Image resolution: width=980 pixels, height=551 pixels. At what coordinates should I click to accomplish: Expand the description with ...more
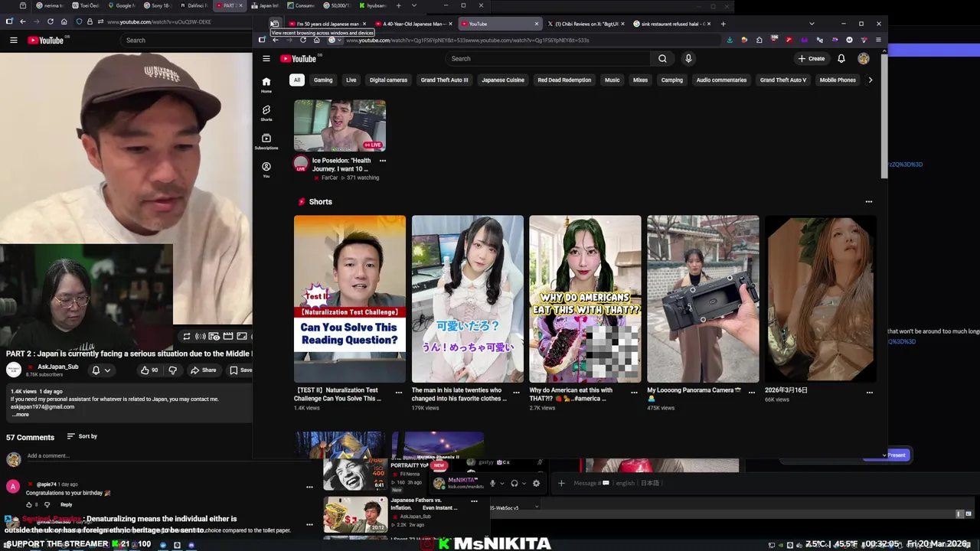[20, 415]
